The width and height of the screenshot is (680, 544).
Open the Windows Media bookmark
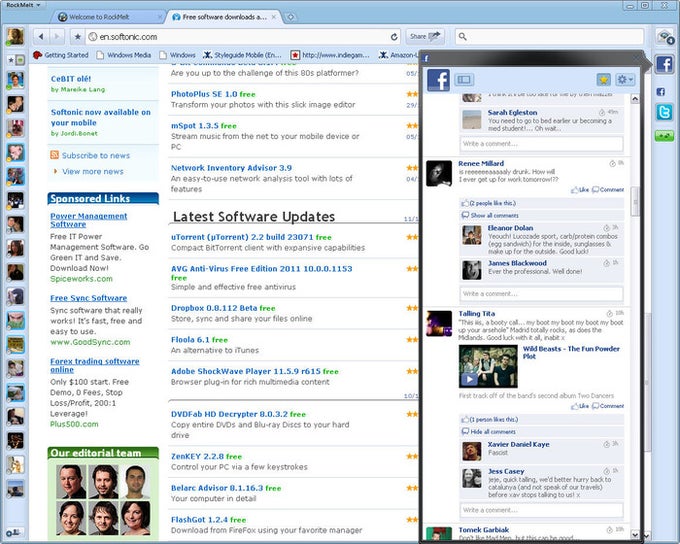pyautogui.click(x=124, y=55)
